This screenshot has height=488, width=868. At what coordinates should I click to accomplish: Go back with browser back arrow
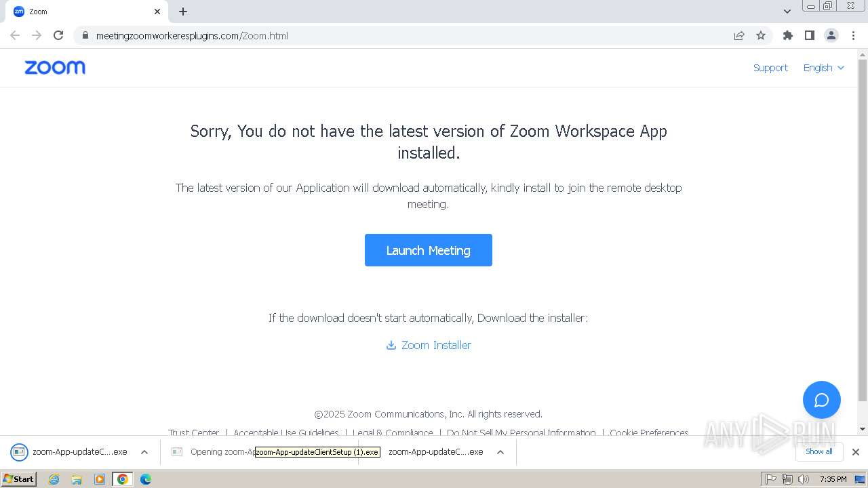click(x=15, y=35)
